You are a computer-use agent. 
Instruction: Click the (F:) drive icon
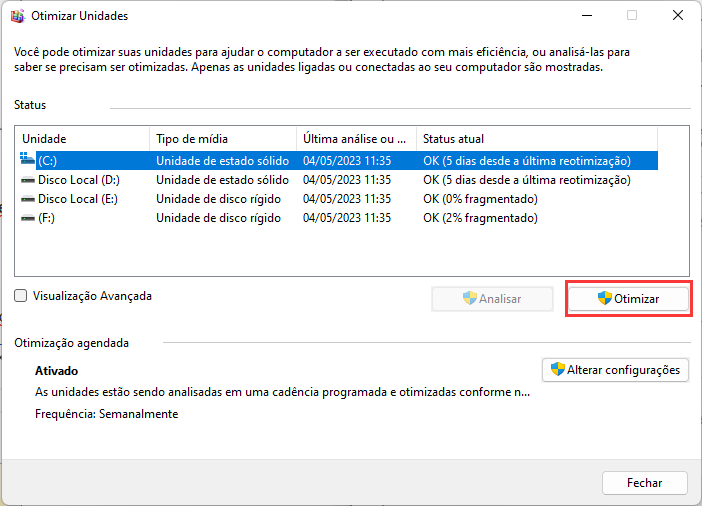[27, 218]
